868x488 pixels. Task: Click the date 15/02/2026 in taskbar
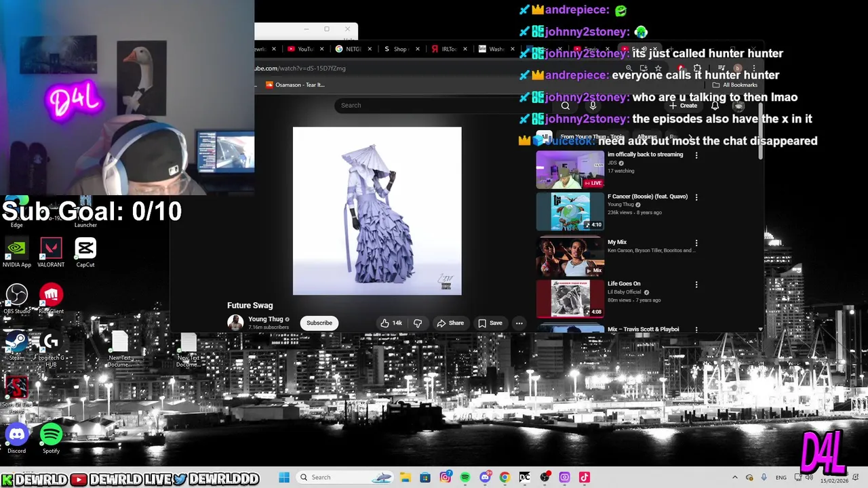coord(834,481)
